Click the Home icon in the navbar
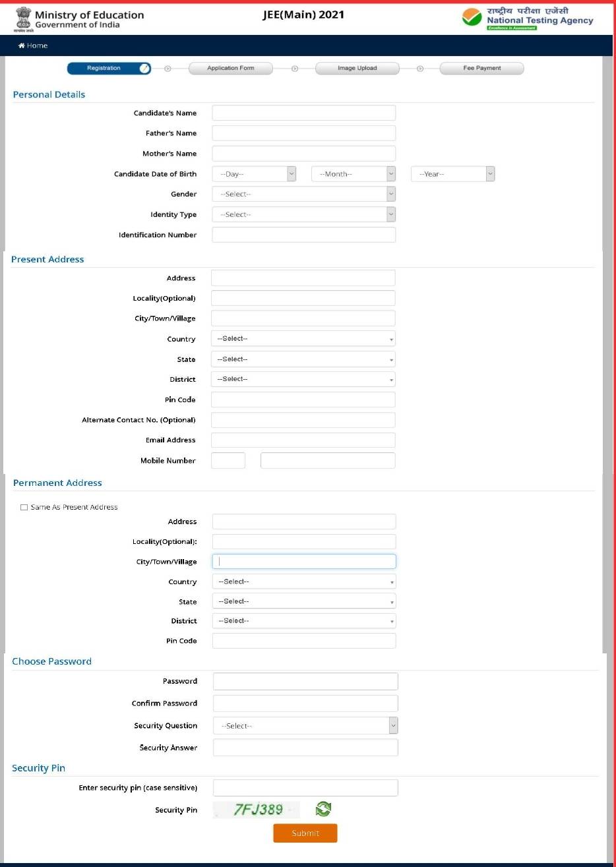 pyautogui.click(x=21, y=45)
